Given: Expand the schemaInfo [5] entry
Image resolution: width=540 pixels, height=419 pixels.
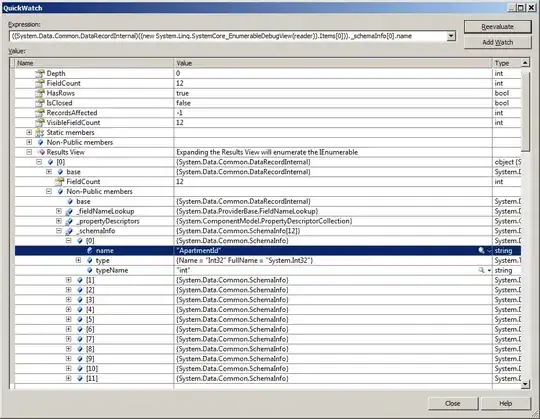Looking at the screenshot, I should 69,319.
